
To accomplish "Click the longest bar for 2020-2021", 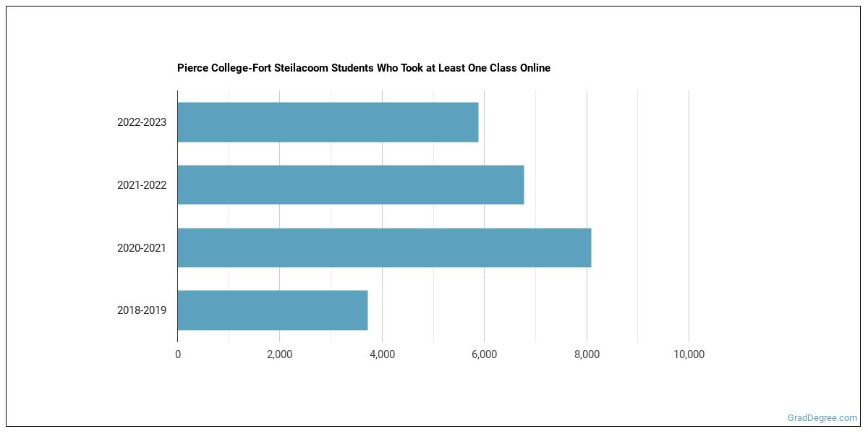I will click(x=384, y=247).
